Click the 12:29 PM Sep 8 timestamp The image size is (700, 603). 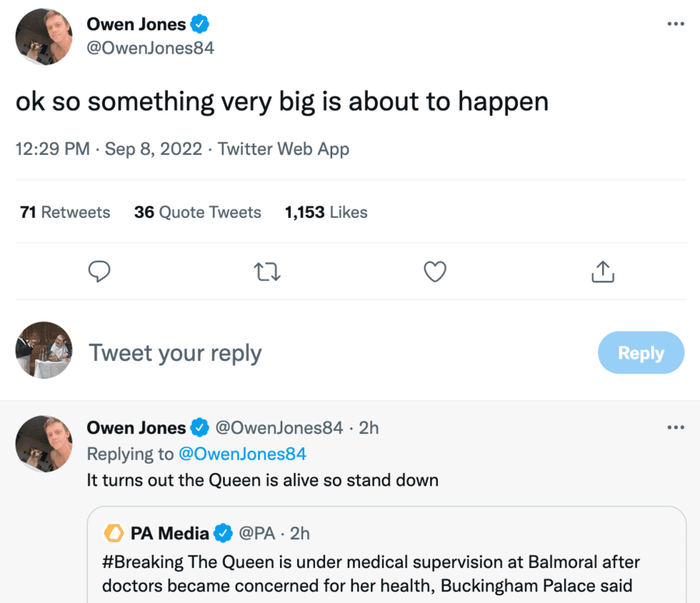(109, 149)
